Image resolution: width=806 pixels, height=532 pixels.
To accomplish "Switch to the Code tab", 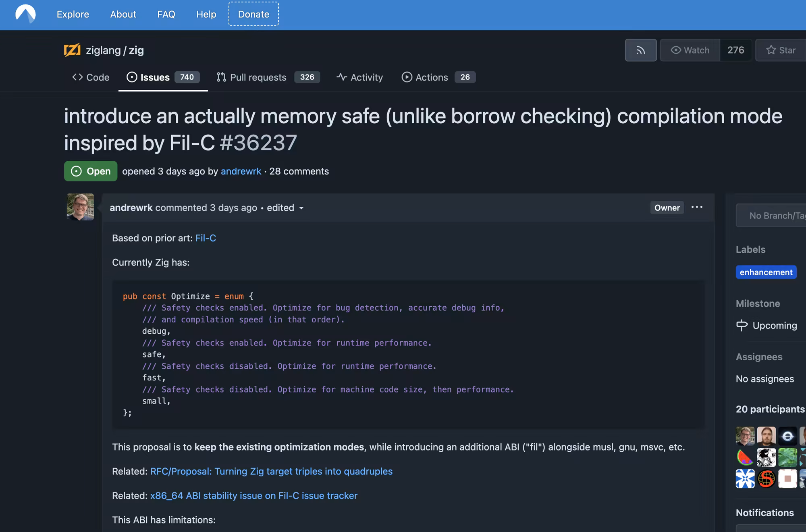I will [91, 77].
